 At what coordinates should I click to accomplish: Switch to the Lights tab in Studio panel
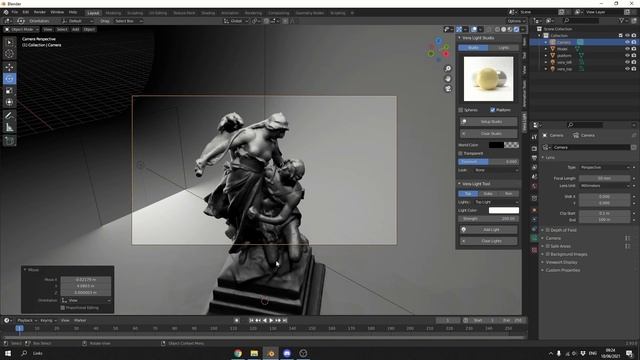pos(504,48)
